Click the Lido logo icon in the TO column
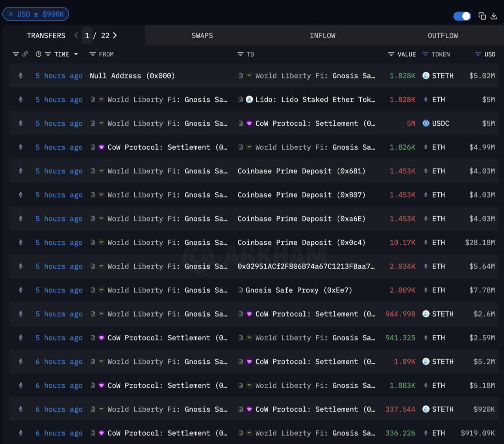 coord(249,99)
